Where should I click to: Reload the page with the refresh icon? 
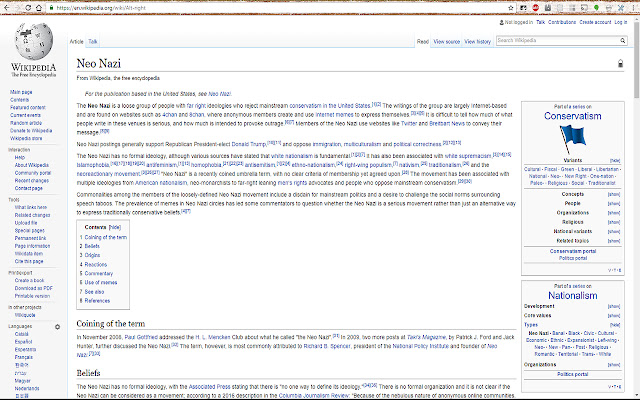click(x=28, y=8)
